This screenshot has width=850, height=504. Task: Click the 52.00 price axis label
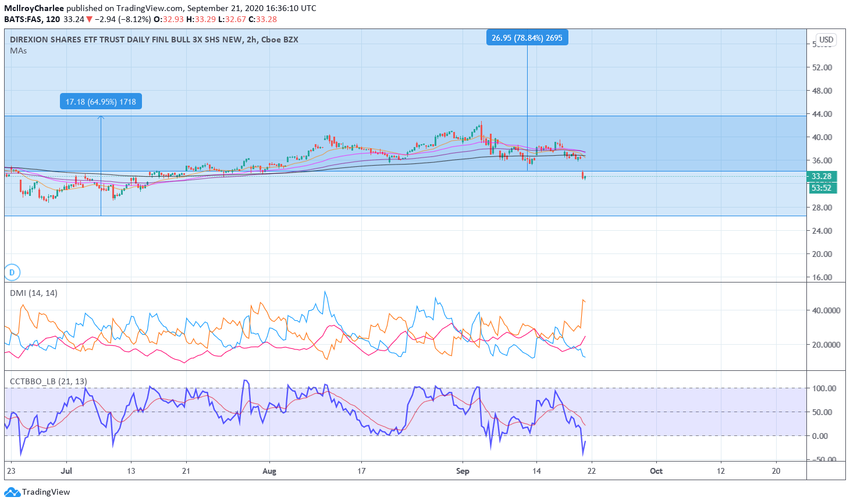pos(822,67)
